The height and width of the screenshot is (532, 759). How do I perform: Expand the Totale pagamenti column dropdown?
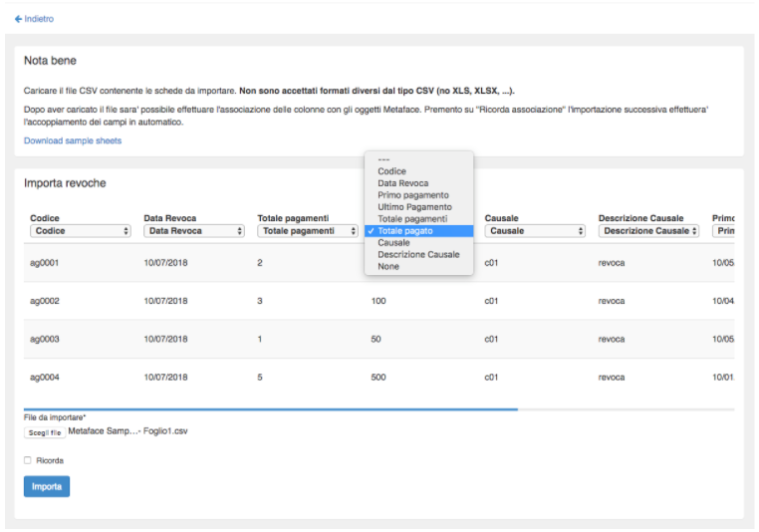[x=307, y=231]
